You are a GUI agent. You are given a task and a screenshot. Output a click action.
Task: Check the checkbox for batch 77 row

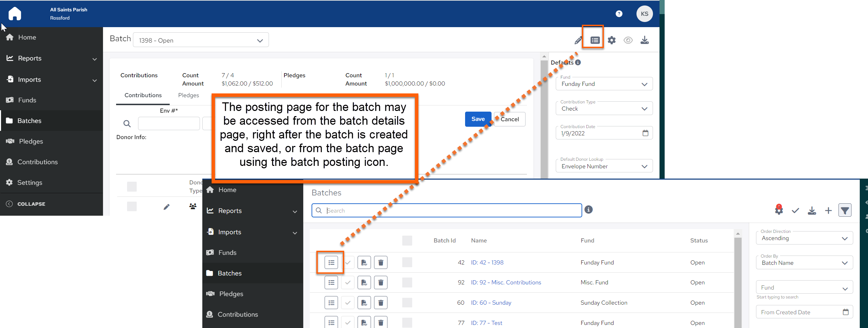pos(407,323)
